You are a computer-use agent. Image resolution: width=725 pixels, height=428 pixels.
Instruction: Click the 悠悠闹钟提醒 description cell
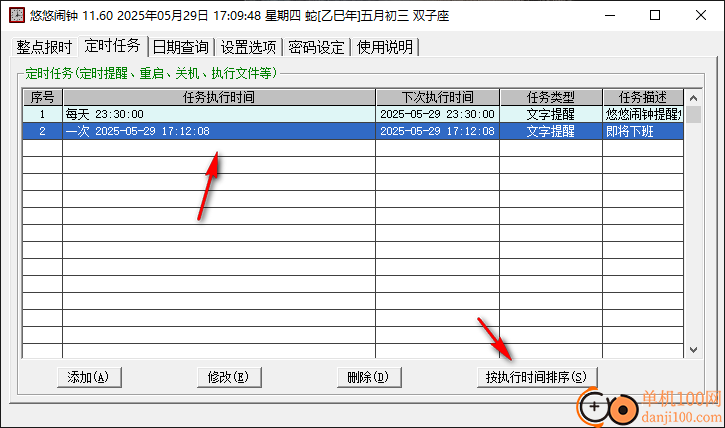643,114
